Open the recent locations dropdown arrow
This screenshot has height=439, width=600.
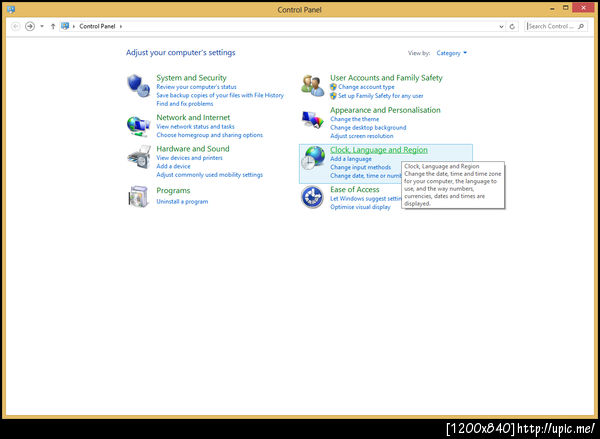[42, 26]
